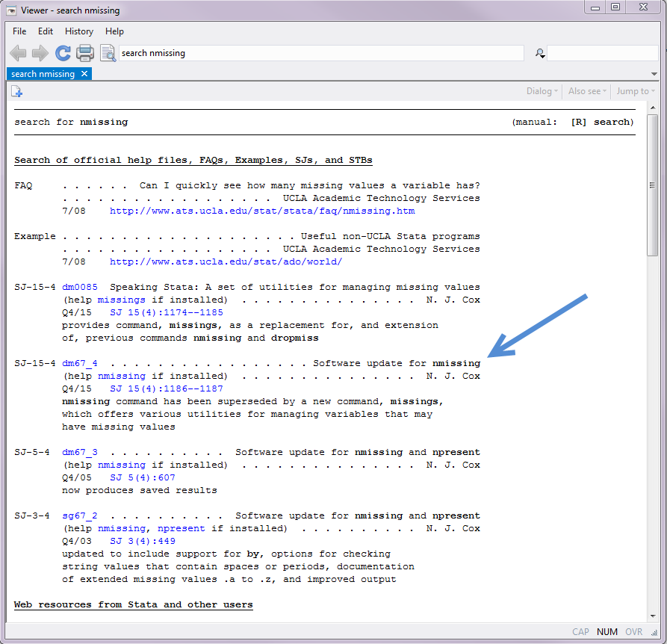667x644 pixels.
Task: Click the command address field
Action: [x=321, y=53]
